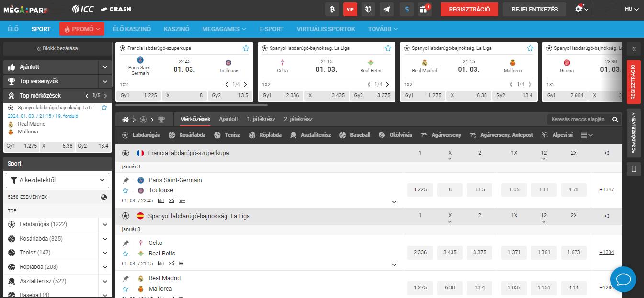Click the REGISZTRÁCIÓ button in header
Screen dimensions: 644x298
[469, 9]
